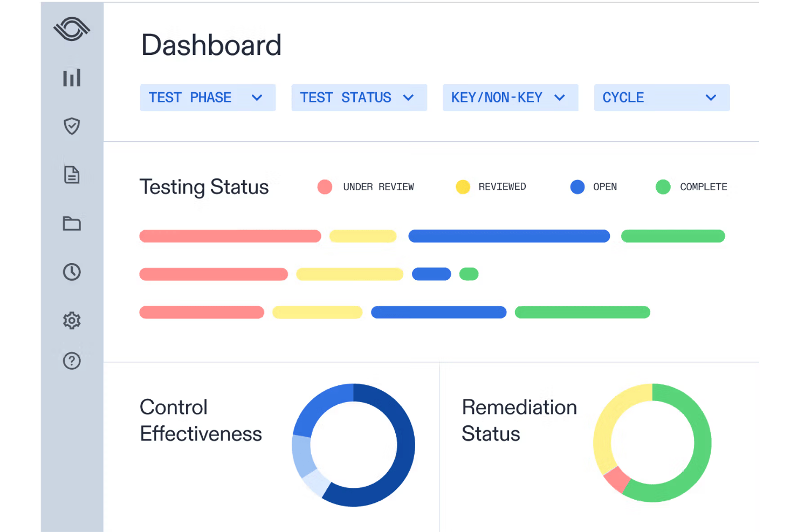Click the COMPLETE legend label
This screenshot has height=532, width=798.
704,187
